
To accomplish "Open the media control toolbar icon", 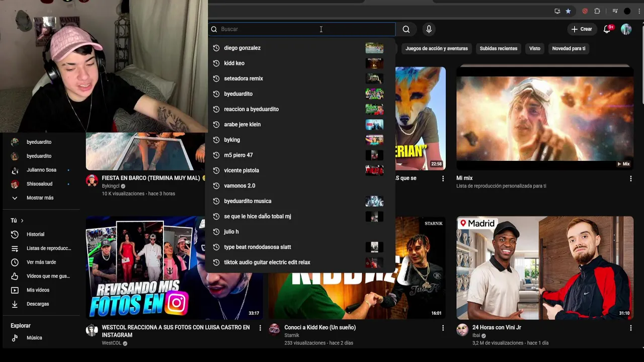I will pos(615,11).
